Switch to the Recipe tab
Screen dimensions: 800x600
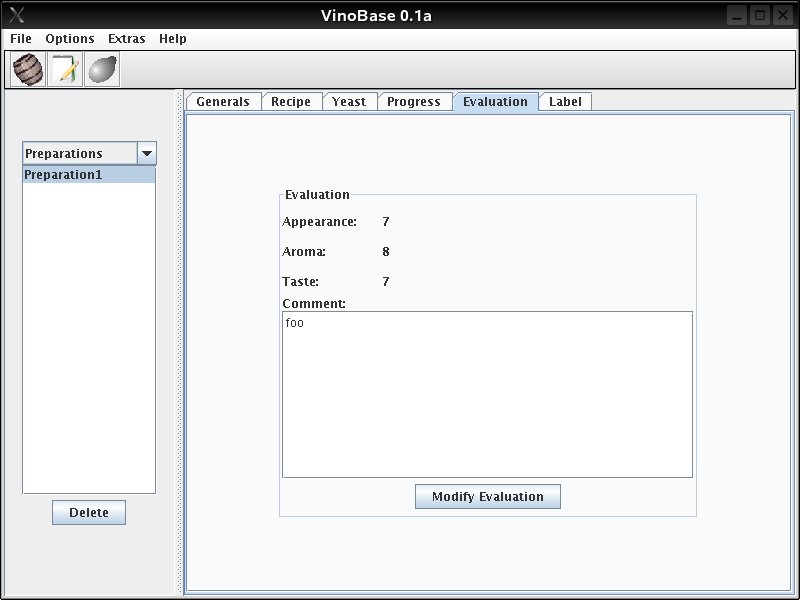click(x=291, y=102)
